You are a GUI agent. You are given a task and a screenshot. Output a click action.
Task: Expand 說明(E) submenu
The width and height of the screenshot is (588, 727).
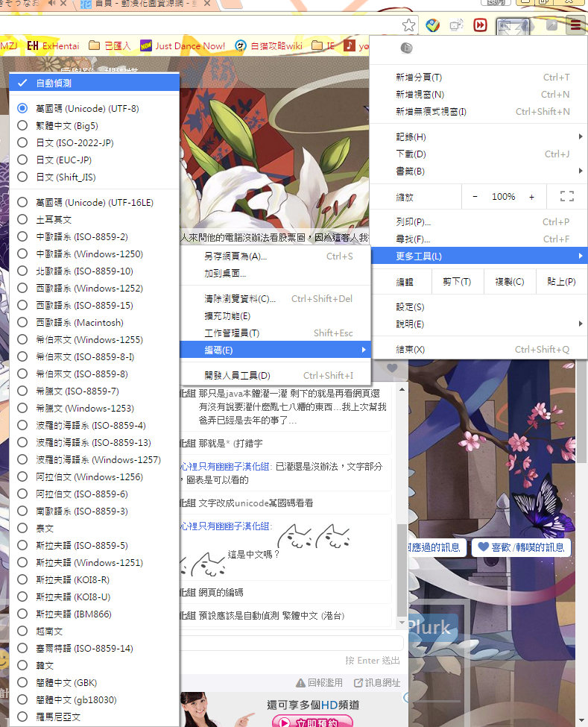tap(478, 324)
